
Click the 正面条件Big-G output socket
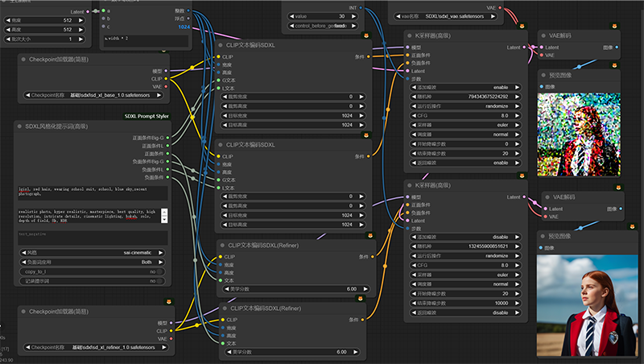(x=167, y=138)
